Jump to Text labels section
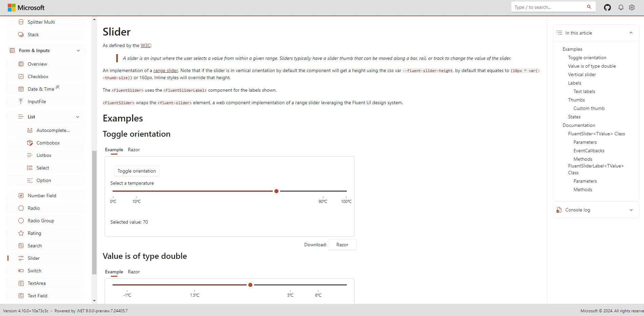The image size is (644, 316). (584, 91)
